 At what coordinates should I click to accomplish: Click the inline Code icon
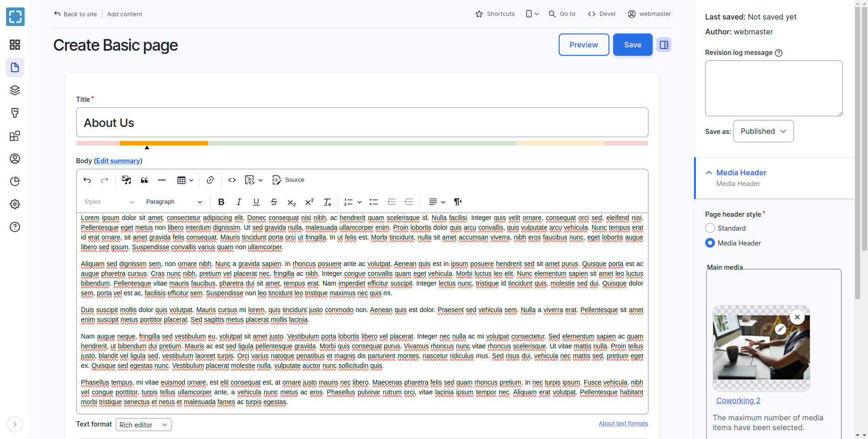(x=232, y=180)
